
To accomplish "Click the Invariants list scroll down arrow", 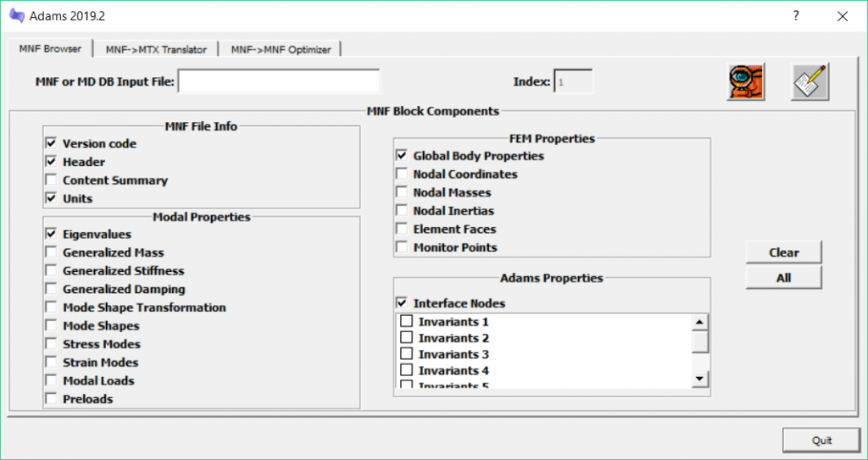I will pos(700,379).
